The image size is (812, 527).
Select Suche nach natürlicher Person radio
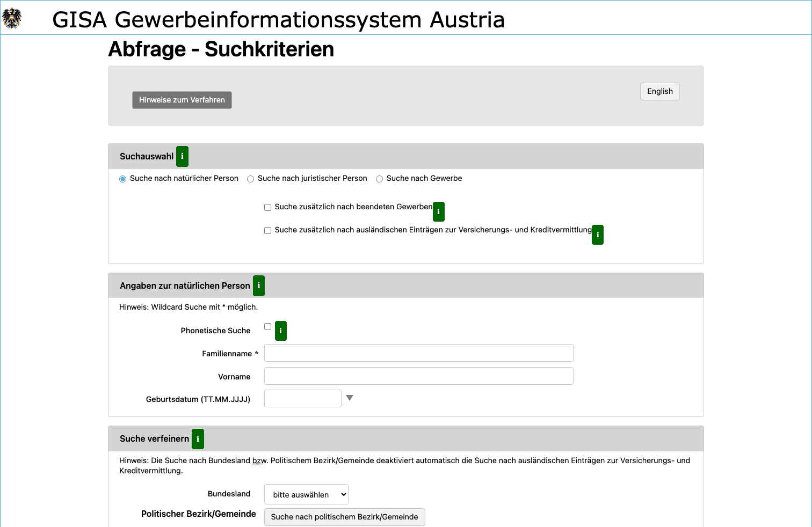point(122,179)
